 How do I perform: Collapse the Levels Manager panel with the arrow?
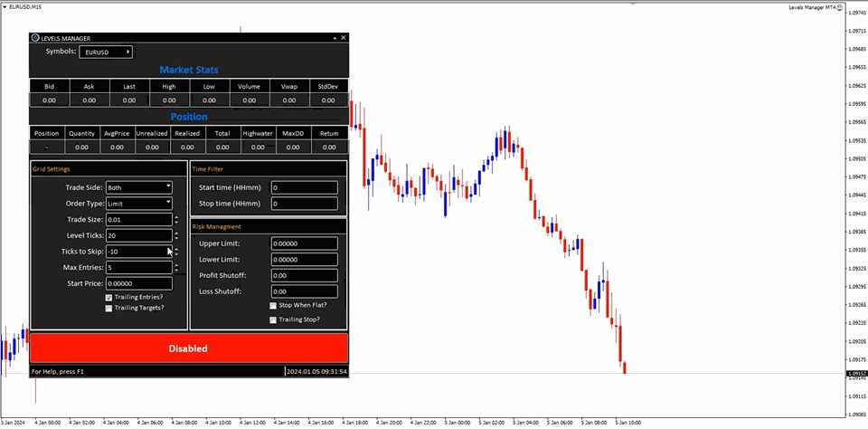pyautogui.click(x=335, y=38)
